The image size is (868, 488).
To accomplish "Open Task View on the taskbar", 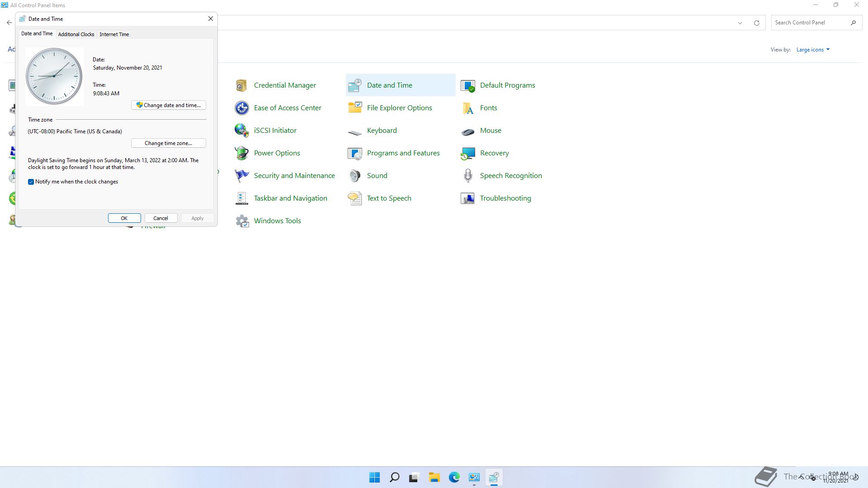I will coord(414,477).
